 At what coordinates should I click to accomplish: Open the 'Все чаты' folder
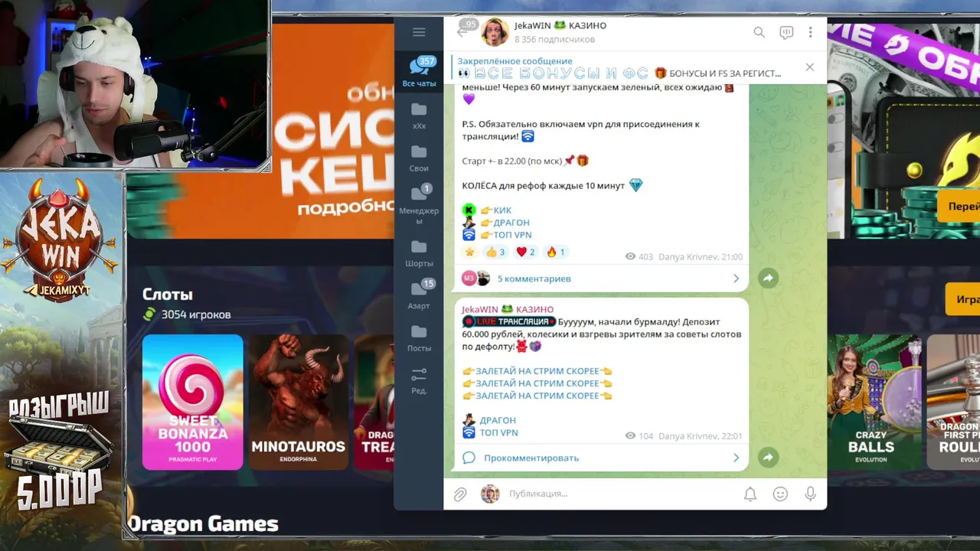(x=419, y=71)
